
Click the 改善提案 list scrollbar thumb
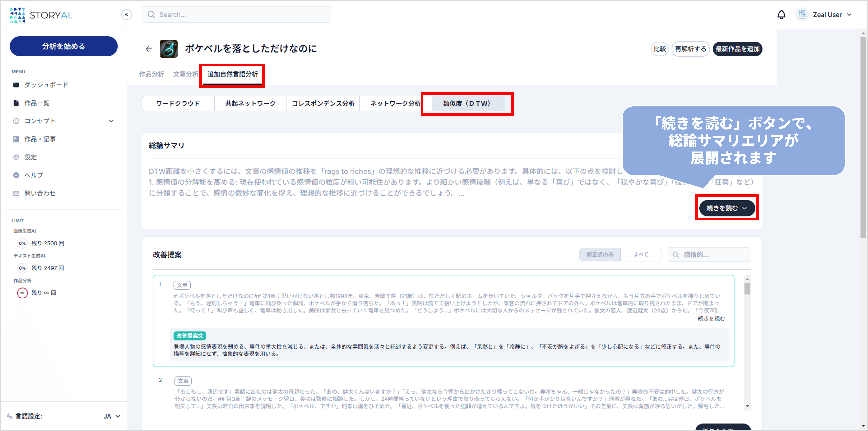click(747, 288)
